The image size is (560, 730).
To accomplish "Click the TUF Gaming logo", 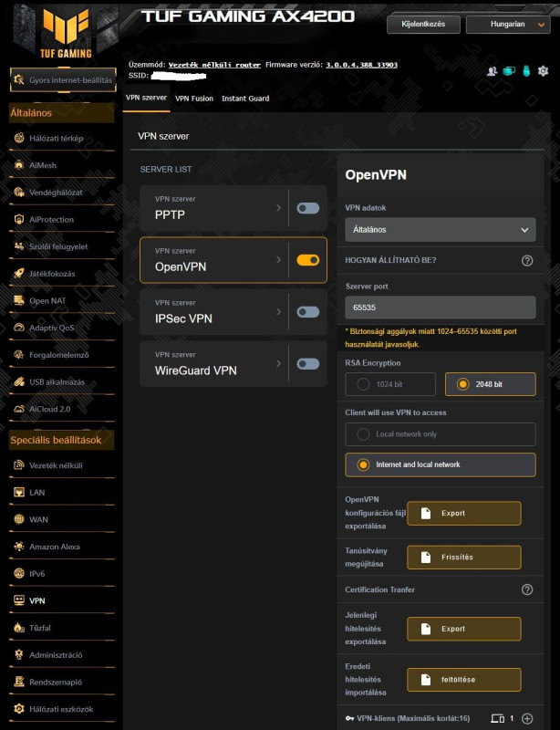I will pyautogui.click(x=65, y=34).
